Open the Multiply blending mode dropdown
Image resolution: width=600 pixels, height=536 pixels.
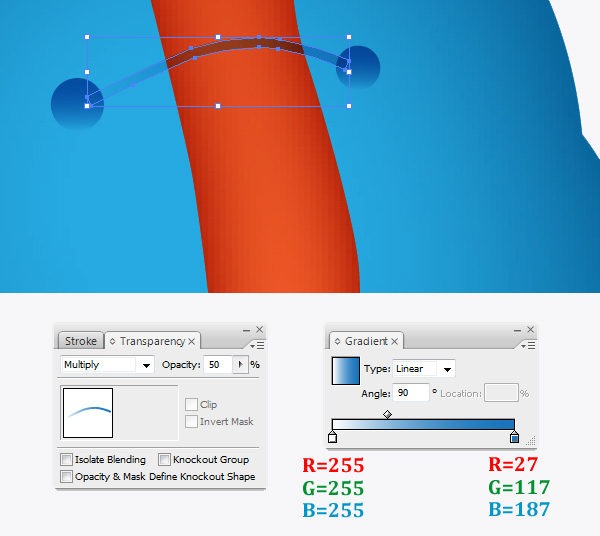pyautogui.click(x=107, y=365)
